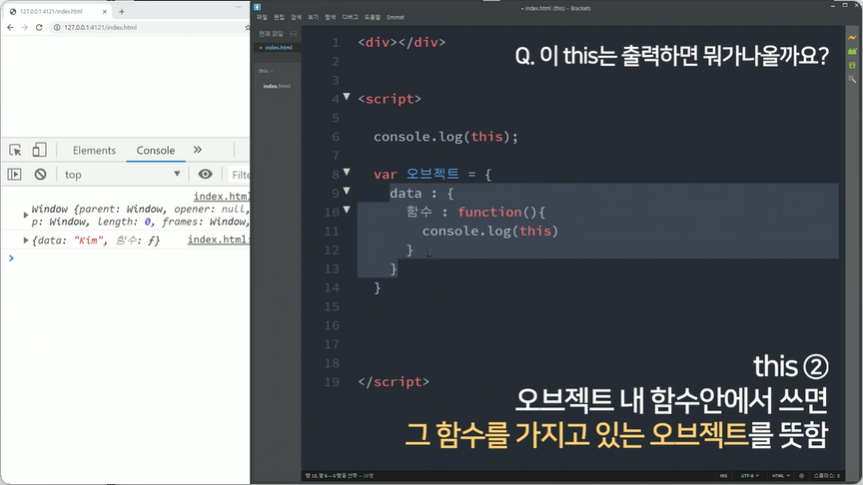Open the top context dropdown in console
The height and width of the screenshot is (485, 863).
122,175
